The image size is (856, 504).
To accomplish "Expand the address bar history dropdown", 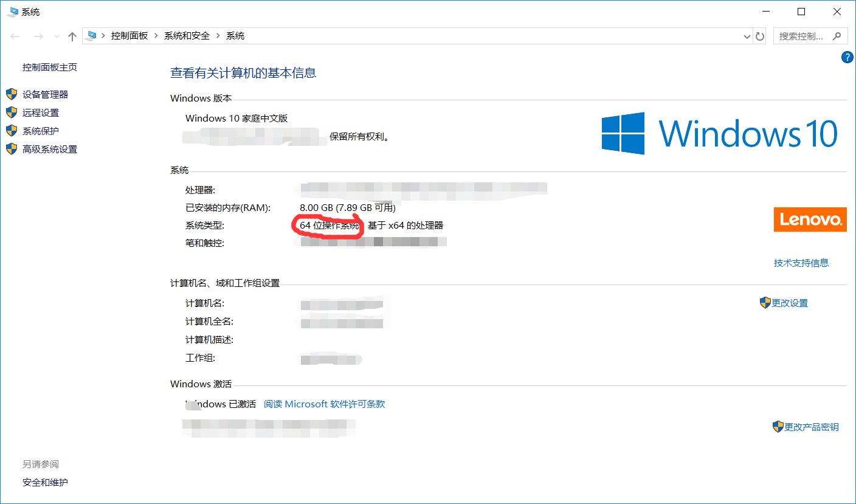I will pyautogui.click(x=747, y=36).
